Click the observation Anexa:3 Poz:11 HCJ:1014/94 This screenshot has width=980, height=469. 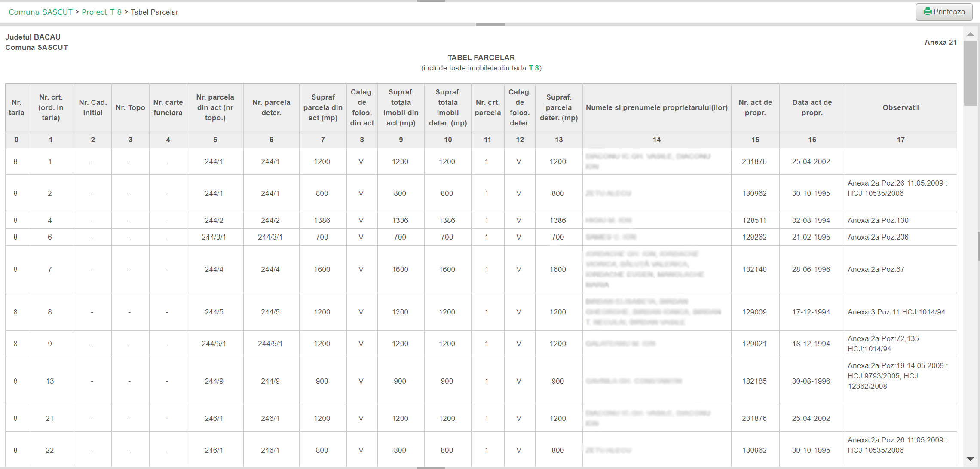tap(896, 312)
